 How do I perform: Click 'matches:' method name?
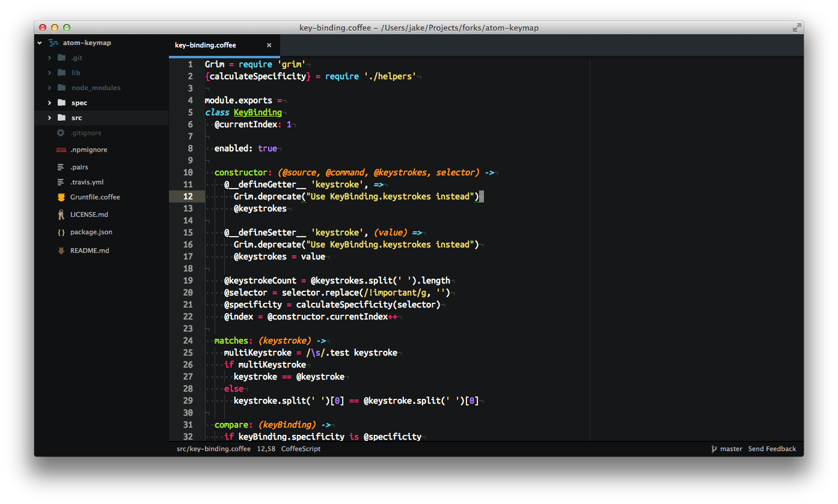pyautogui.click(x=234, y=341)
